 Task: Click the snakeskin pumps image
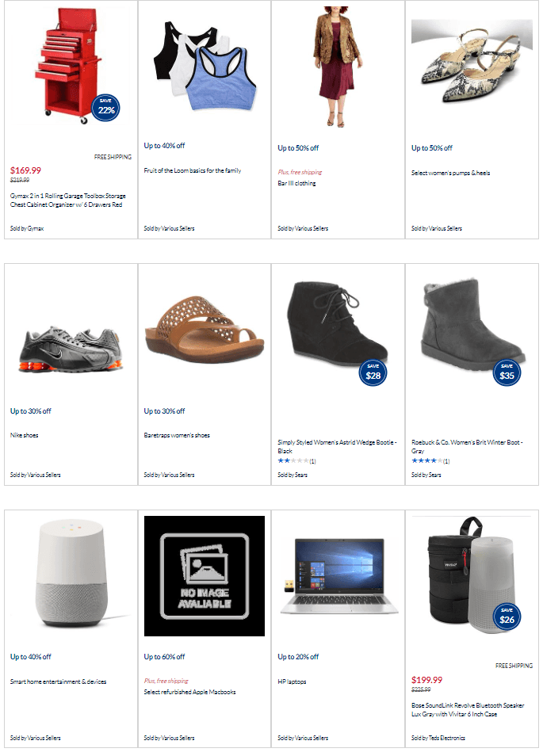pos(472,64)
